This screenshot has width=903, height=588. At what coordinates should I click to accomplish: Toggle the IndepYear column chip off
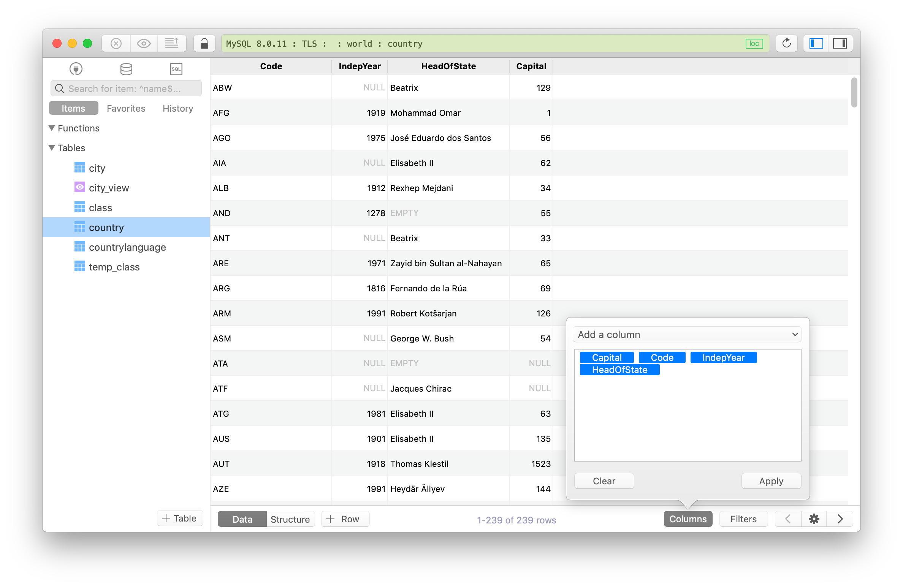723,357
